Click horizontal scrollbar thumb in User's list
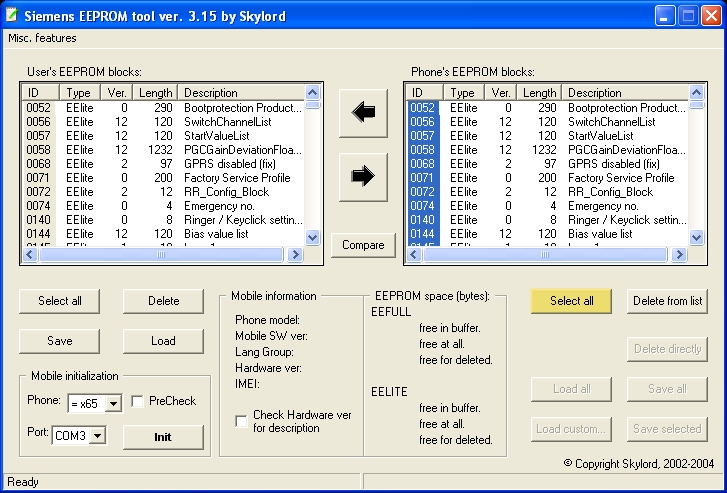The width and height of the screenshot is (727, 493). [161, 255]
